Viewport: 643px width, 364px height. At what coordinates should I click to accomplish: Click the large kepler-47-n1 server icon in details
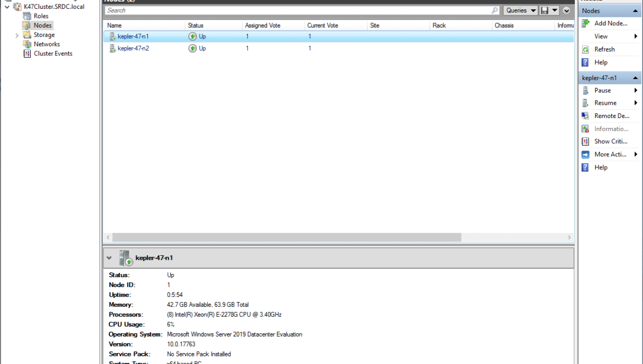tap(125, 258)
